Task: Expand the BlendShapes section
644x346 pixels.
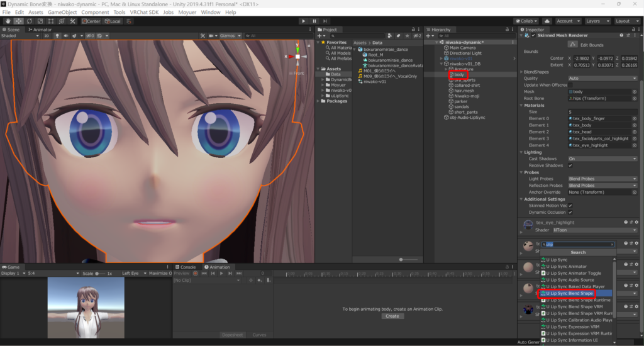Action: (x=522, y=72)
